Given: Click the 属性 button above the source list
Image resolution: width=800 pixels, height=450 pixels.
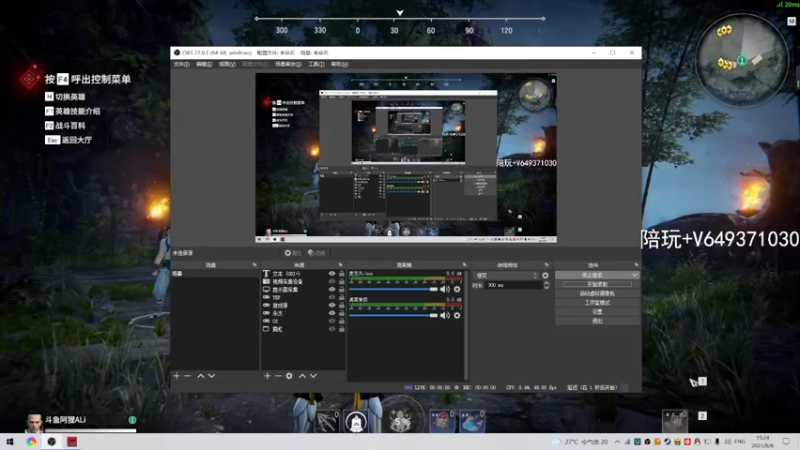Looking at the screenshot, I should point(292,253).
